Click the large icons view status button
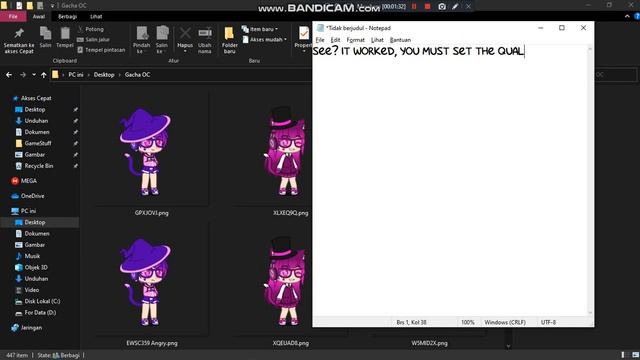Viewport: 640px width, 360px height. [x=635, y=355]
